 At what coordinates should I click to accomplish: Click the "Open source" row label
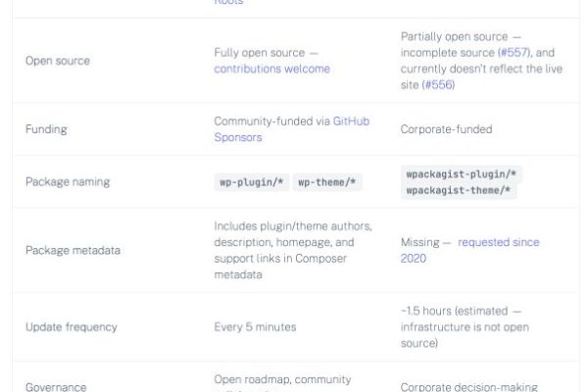pyautogui.click(x=58, y=61)
